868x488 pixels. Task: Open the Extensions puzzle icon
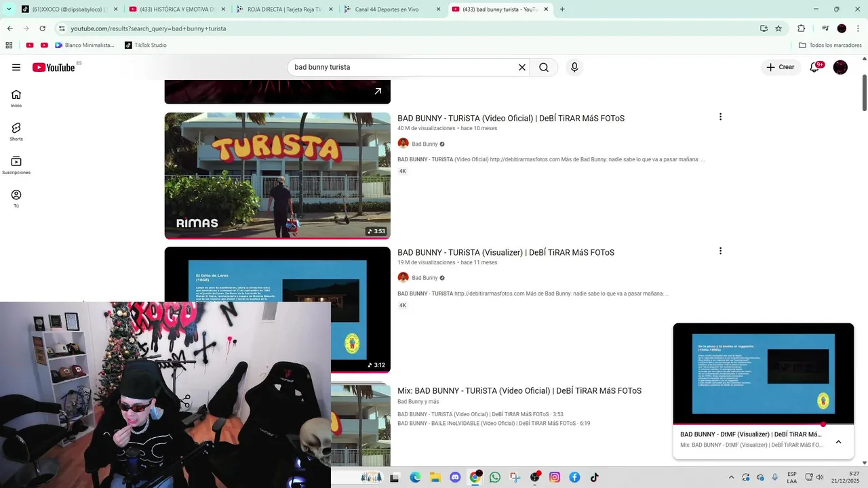[x=801, y=28]
